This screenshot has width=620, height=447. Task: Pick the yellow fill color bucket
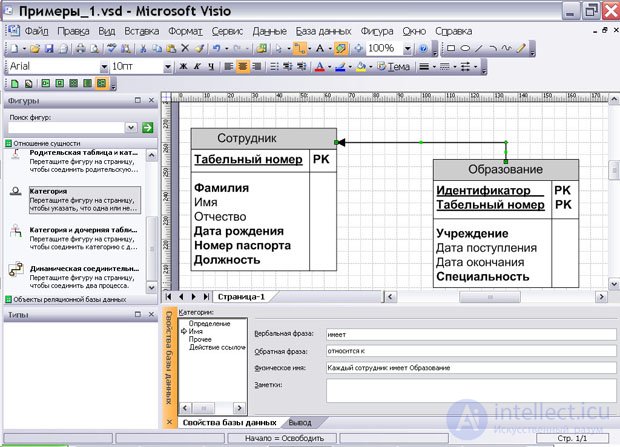[361, 67]
